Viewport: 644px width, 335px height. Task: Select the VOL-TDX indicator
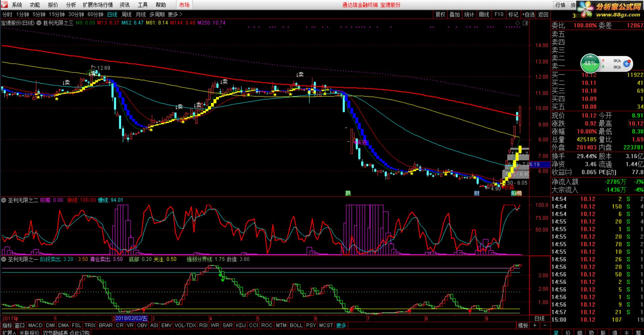(185, 325)
